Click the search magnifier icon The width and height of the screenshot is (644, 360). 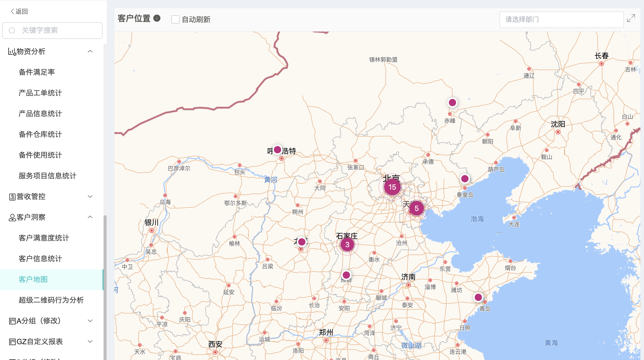coord(12,31)
